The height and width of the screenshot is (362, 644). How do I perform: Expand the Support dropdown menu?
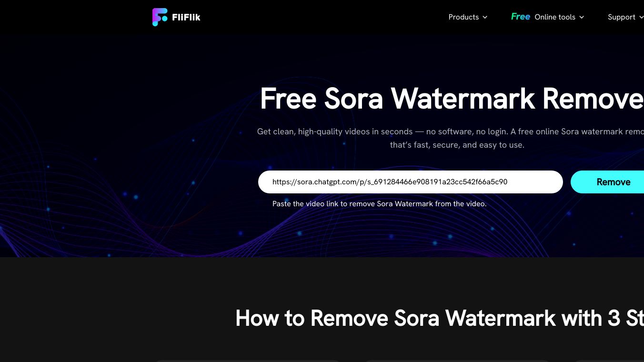pyautogui.click(x=625, y=17)
